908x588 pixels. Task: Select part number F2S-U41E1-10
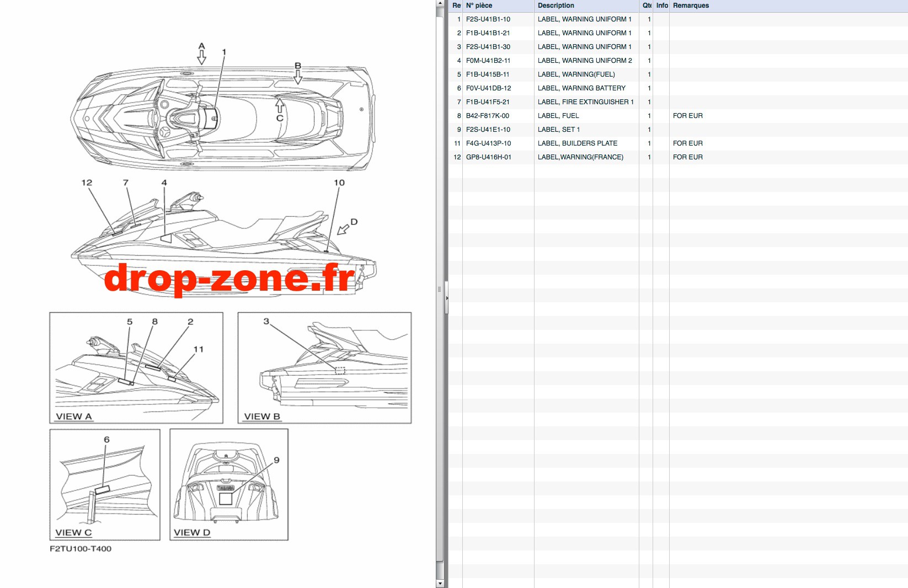click(x=488, y=130)
